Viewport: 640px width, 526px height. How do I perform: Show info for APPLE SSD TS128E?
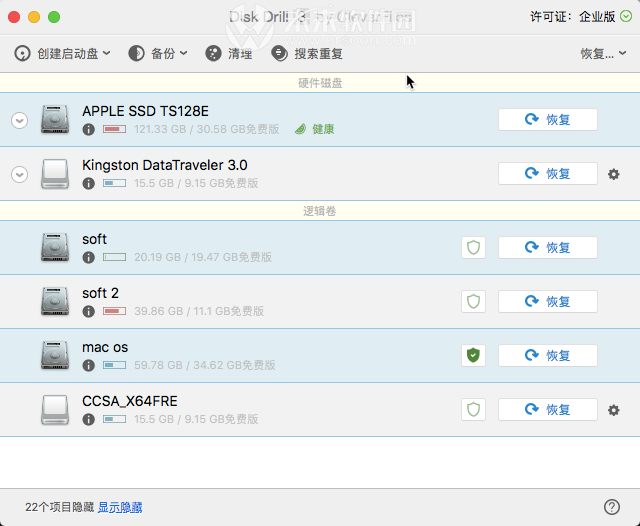coord(89,130)
